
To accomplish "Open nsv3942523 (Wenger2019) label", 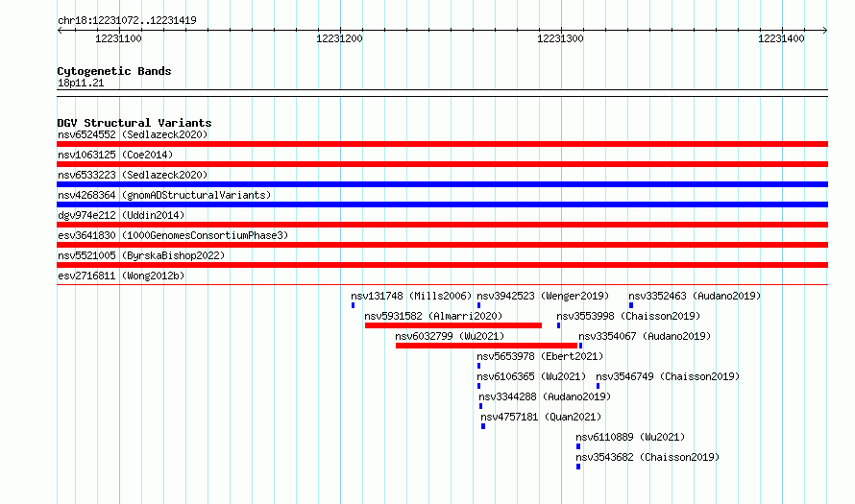I will [x=543, y=296].
